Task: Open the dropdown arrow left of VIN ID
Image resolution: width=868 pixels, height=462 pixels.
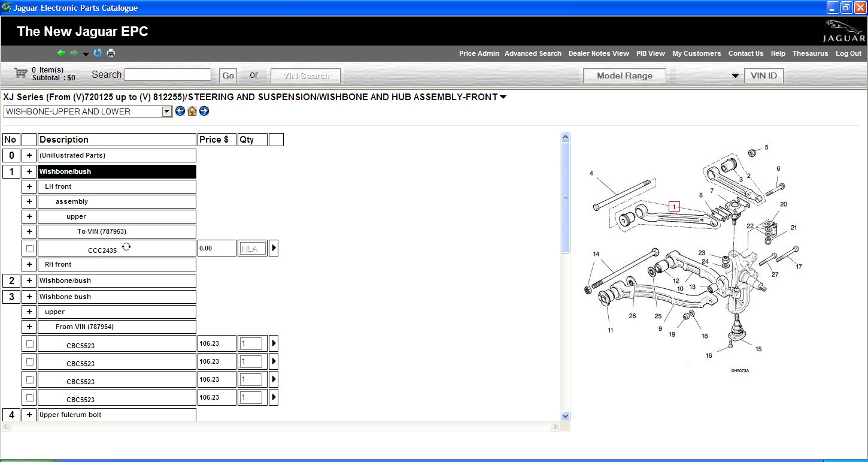Action: click(x=735, y=76)
